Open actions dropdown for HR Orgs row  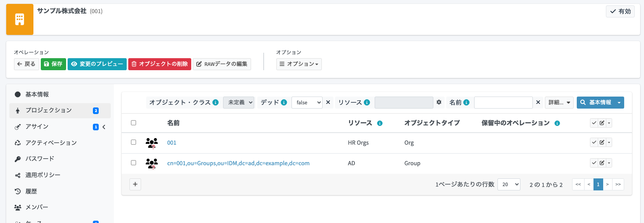tap(609, 142)
